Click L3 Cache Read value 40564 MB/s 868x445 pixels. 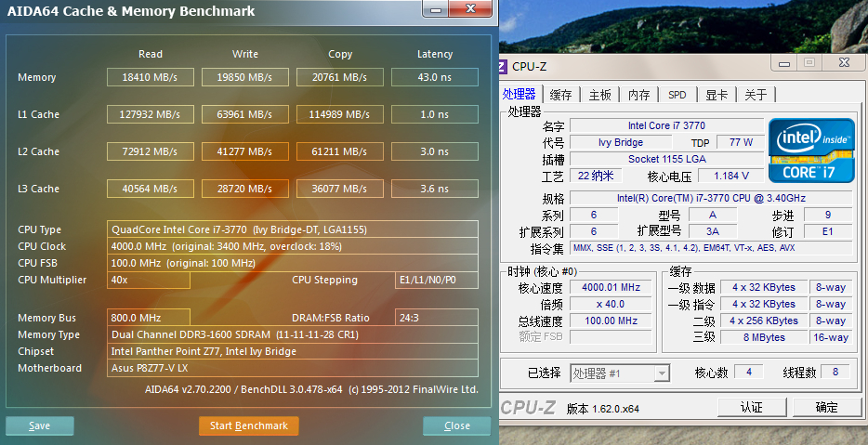pos(150,189)
